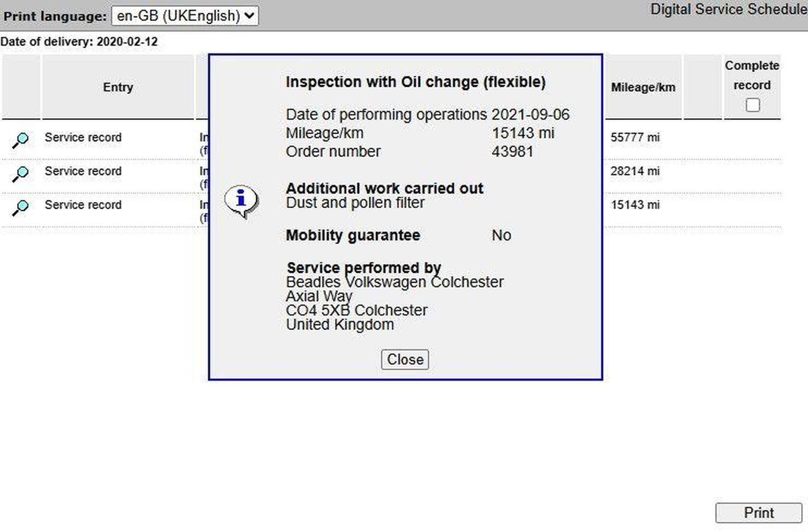Click Service record text in second row

(x=83, y=171)
